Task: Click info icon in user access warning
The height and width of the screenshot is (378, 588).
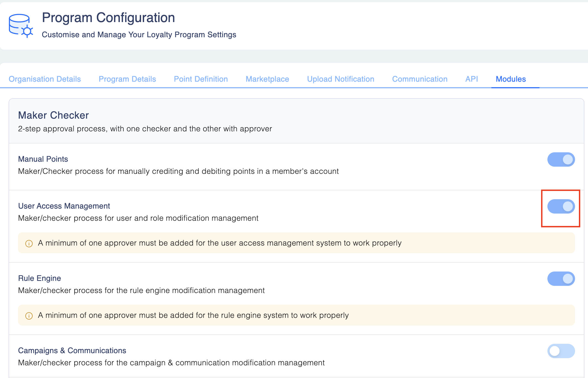Action: pyautogui.click(x=29, y=243)
